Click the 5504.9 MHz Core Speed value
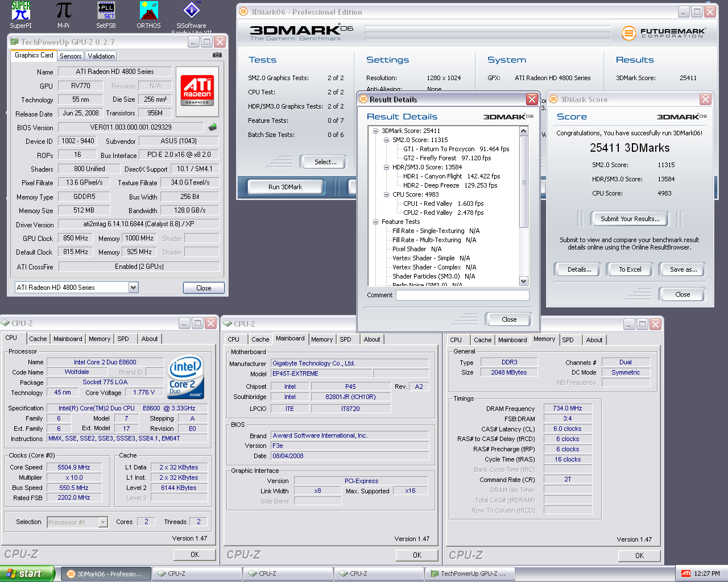 point(74,467)
